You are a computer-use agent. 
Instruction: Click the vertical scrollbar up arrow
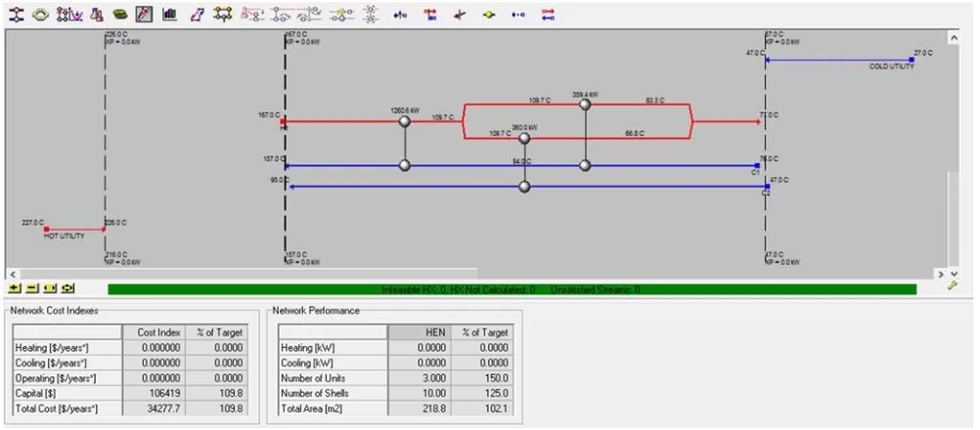pos(954,37)
